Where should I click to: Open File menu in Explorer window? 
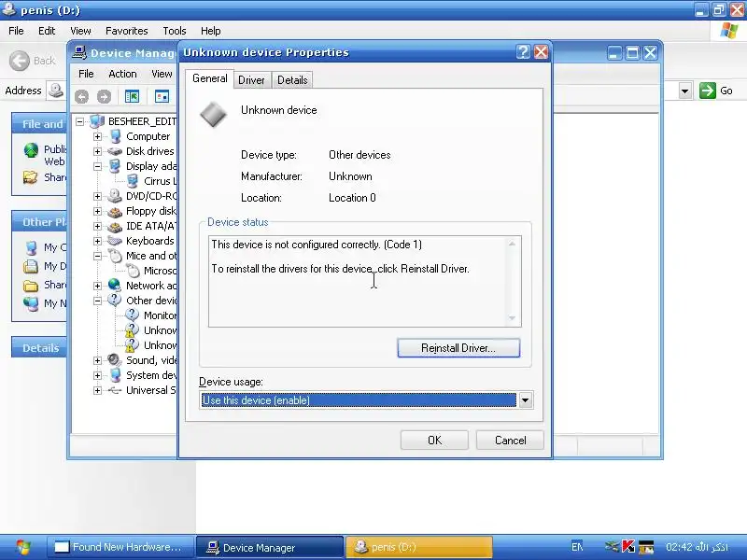(x=16, y=31)
